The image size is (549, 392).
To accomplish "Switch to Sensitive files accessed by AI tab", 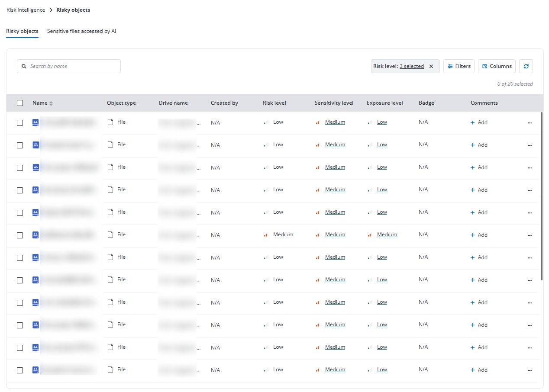I will pos(81,31).
